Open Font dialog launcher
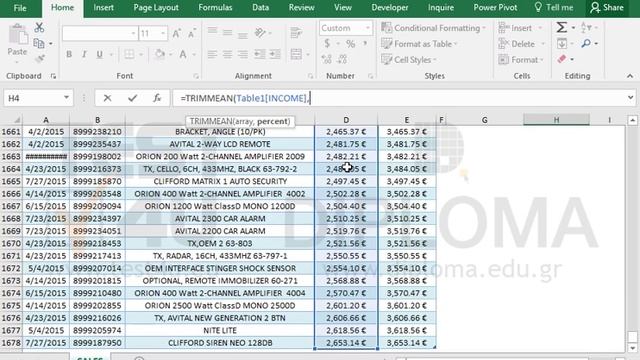The image size is (640, 360). 196,76
